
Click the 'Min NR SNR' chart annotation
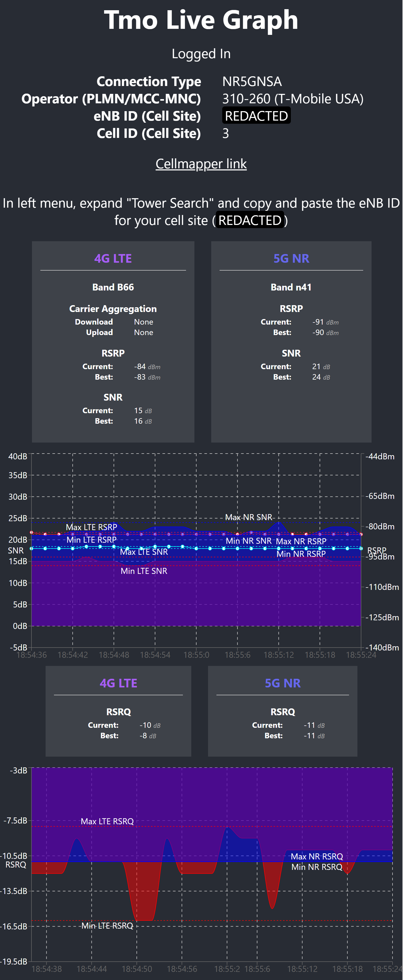tap(249, 541)
